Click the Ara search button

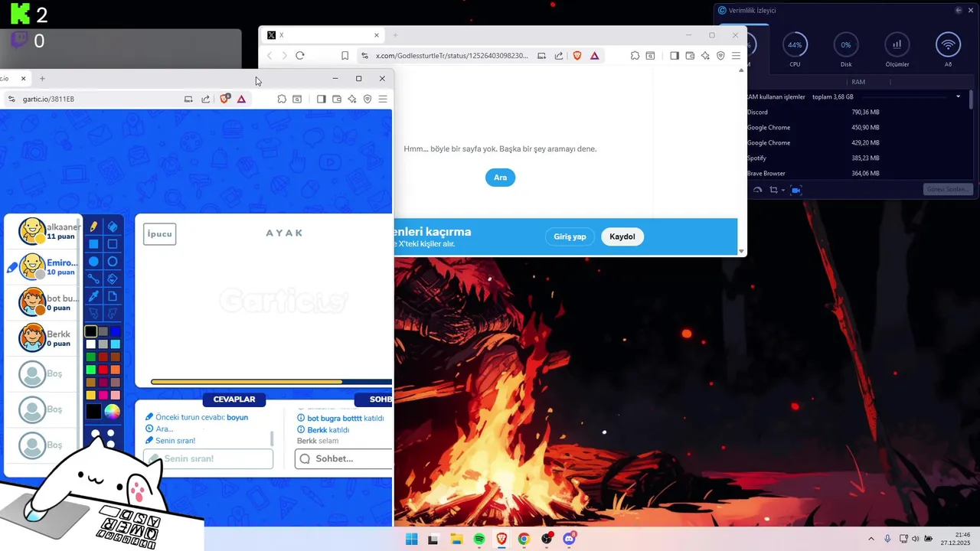click(501, 178)
